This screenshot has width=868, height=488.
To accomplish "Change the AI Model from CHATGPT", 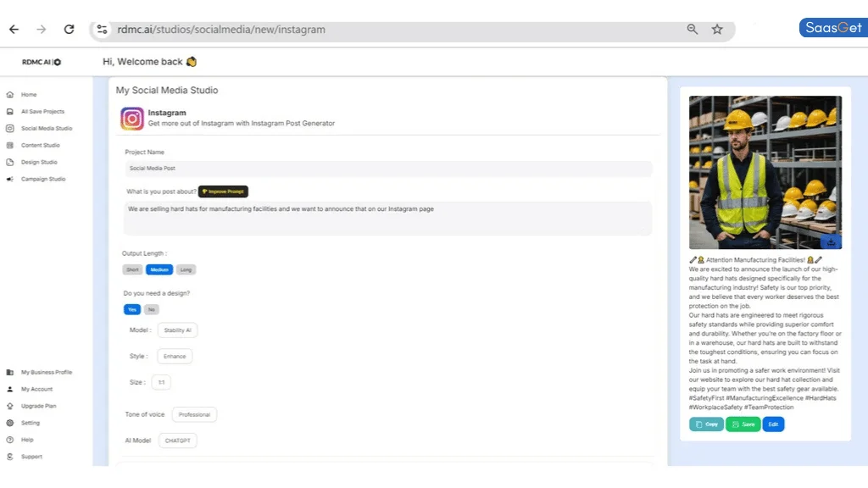I will (x=177, y=440).
